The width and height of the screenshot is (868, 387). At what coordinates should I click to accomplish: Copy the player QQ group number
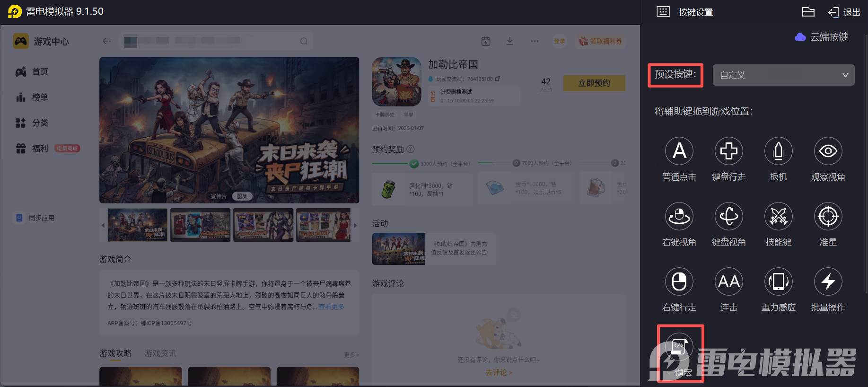pos(498,79)
